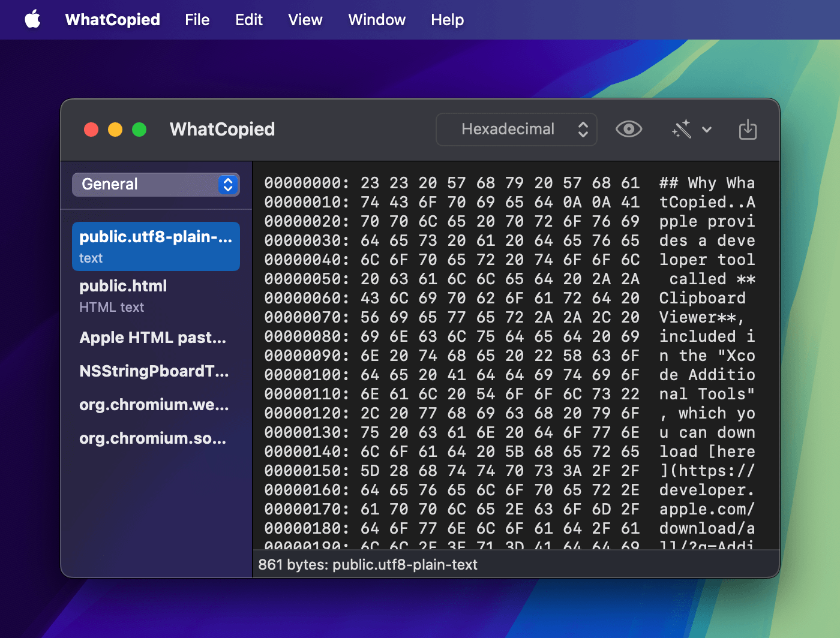Click the save/export tray icon
840x638 pixels.
tap(748, 129)
